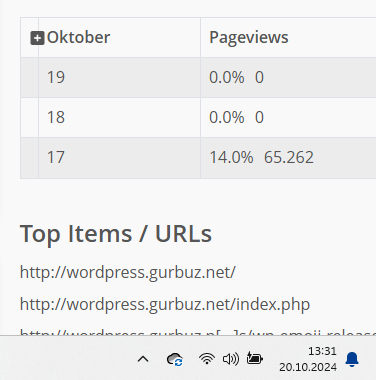Open the partially visible wp-emoji-release URL
The image size is (376, 380).
pyautogui.click(x=198, y=332)
